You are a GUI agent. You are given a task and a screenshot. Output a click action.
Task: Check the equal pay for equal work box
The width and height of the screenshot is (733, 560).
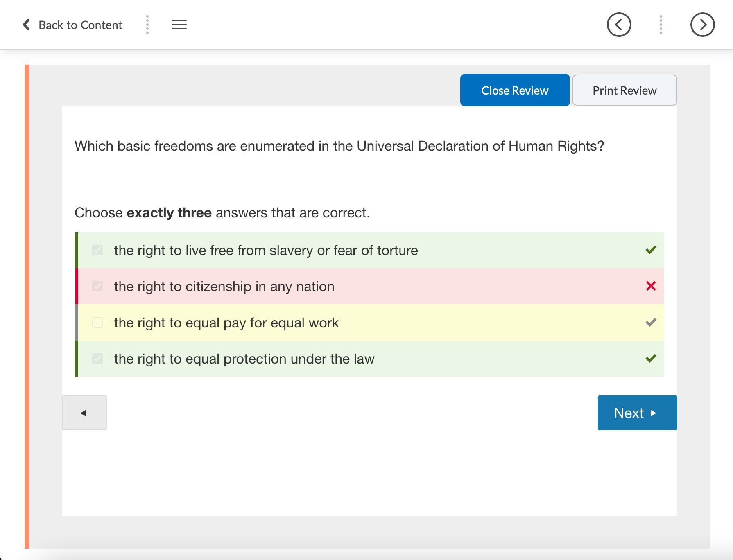(97, 323)
